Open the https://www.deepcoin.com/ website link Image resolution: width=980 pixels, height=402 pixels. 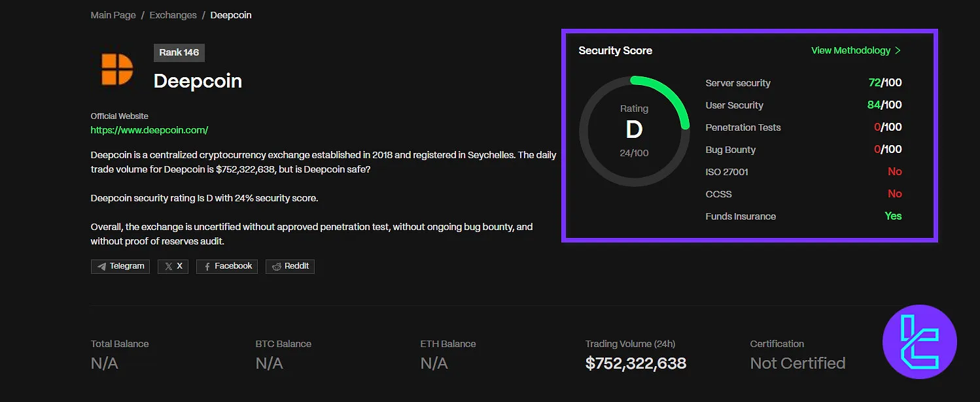click(x=149, y=130)
